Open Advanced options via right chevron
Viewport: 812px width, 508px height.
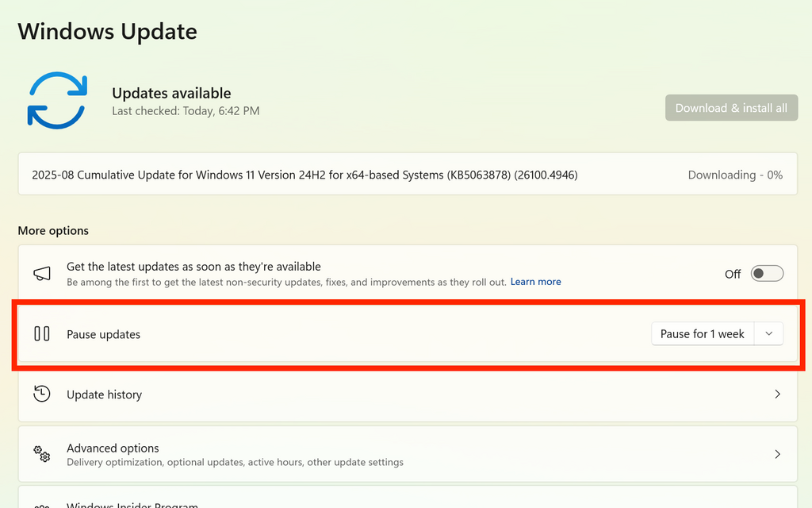coord(777,454)
